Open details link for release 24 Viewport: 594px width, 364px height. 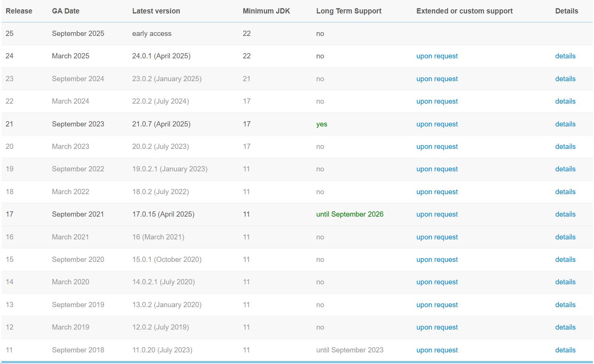565,56
